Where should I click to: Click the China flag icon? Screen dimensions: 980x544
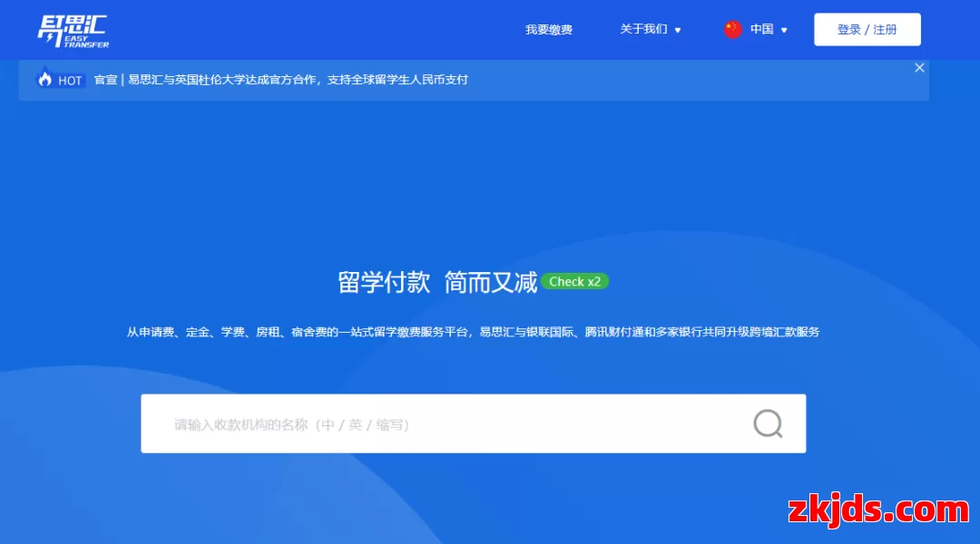tap(732, 29)
